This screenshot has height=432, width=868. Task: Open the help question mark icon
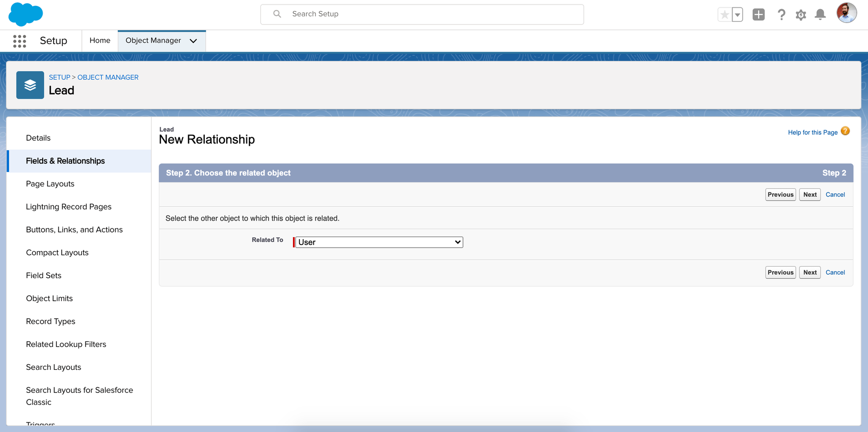tap(781, 15)
